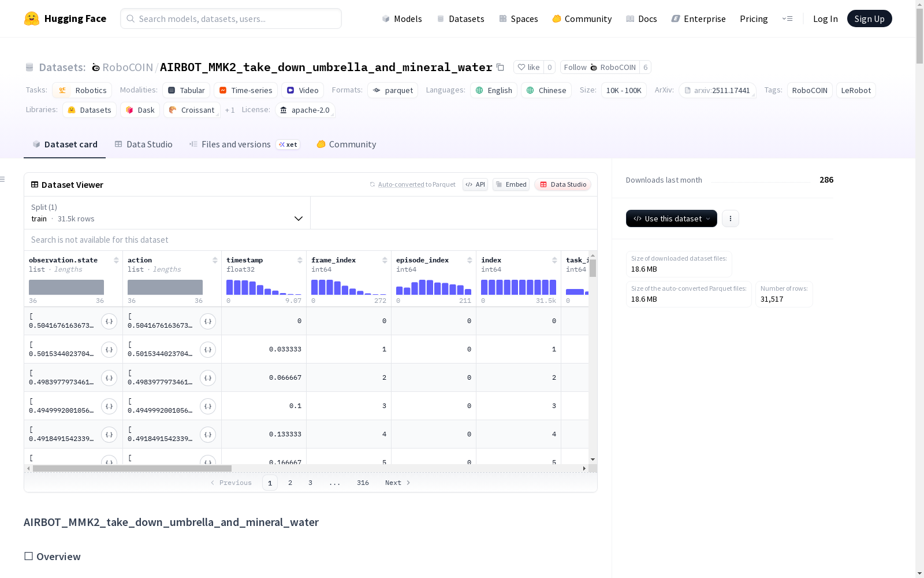Expand observation.state cell in 0.5015344023704 row
This screenshot has height=578, width=924.
pos(109,350)
